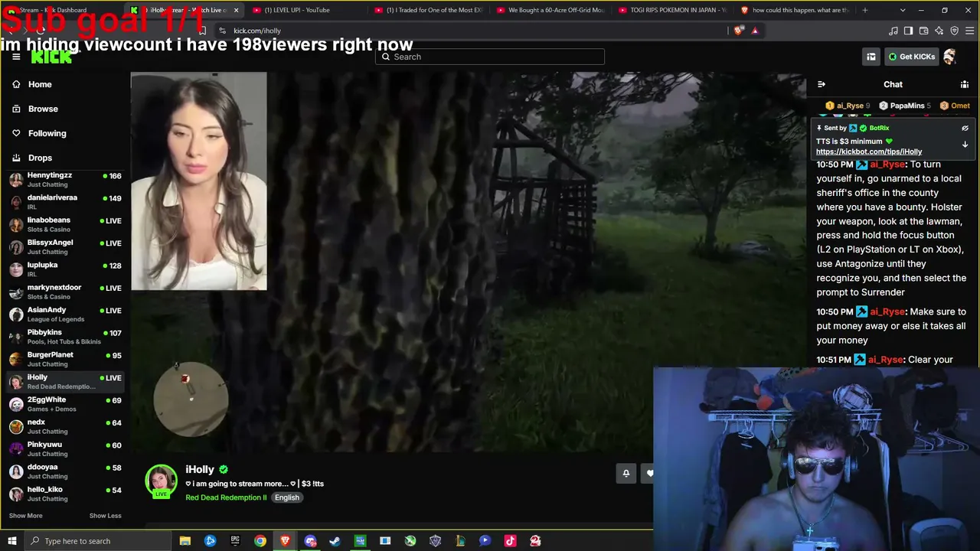Collapse the chat panel with arrow icon

tap(822, 84)
